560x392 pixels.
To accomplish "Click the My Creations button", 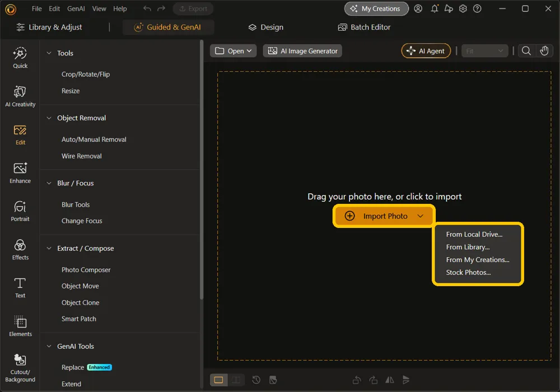I will (376, 8).
